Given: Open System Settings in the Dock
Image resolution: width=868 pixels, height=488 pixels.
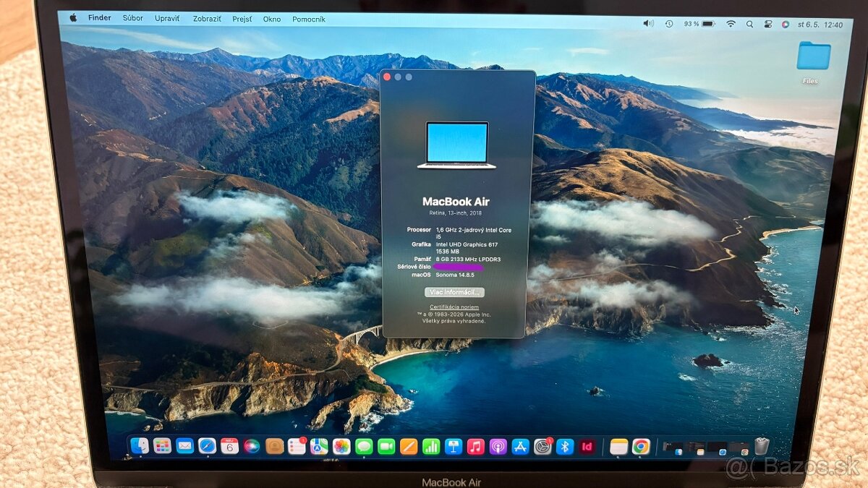Looking at the screenshot, I should point(542,446).
